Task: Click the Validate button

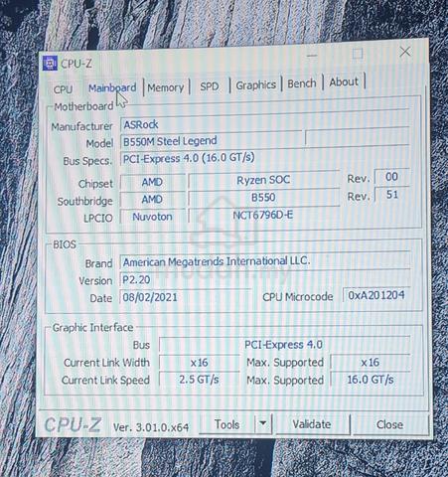Action: (312, 424)
